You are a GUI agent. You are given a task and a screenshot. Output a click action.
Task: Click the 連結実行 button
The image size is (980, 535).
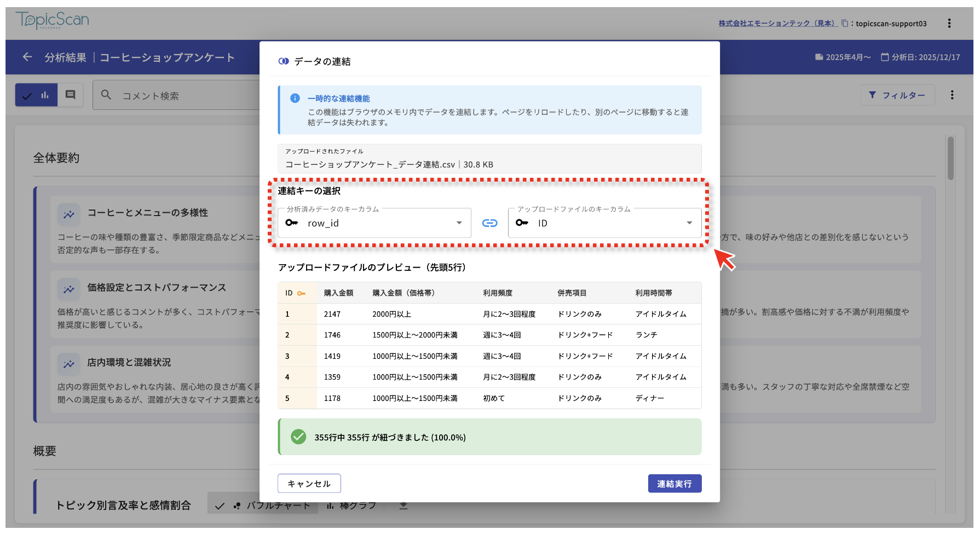675,484
